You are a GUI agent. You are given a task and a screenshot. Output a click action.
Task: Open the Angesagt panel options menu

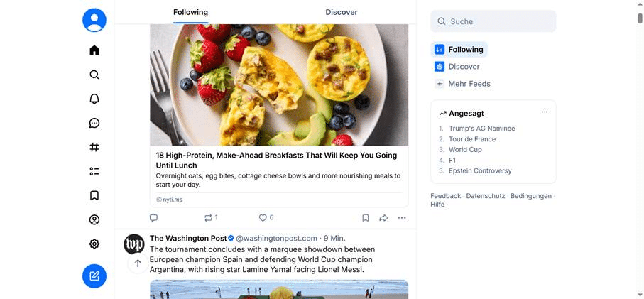click(x=544, y=112)
